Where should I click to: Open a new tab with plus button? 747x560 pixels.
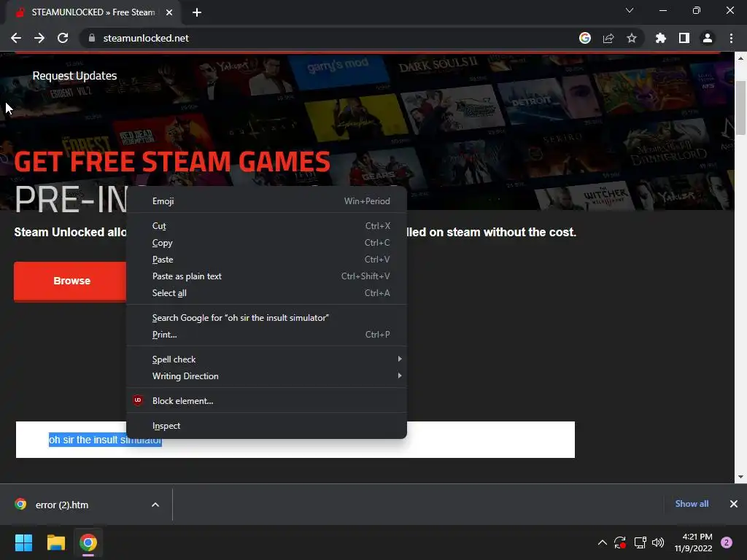point(197,12)
